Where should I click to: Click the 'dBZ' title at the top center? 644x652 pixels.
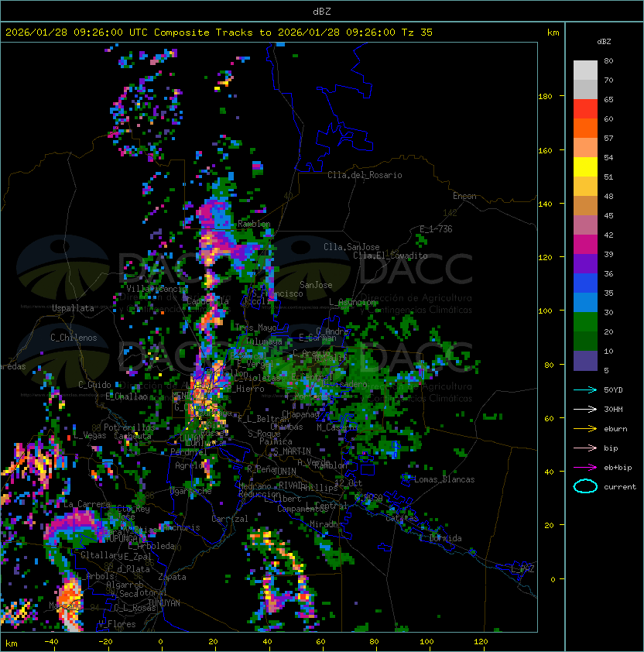(x=322, y=12)
